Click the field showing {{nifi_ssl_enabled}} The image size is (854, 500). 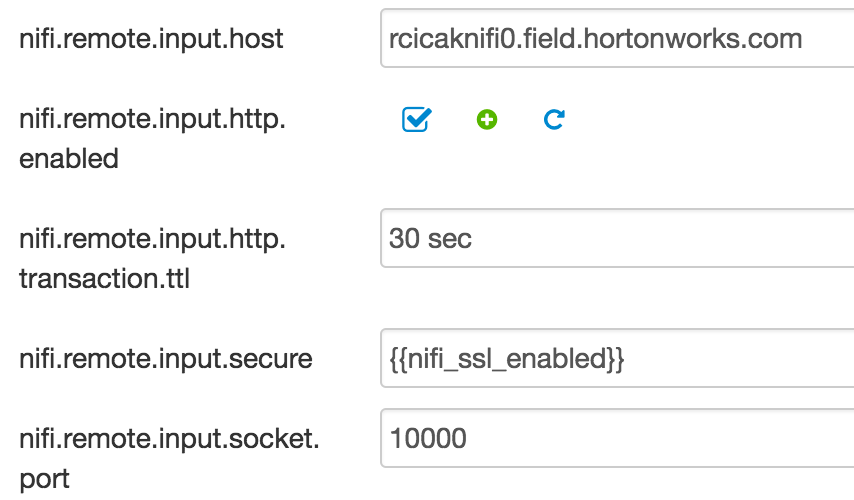coord(616,359)
